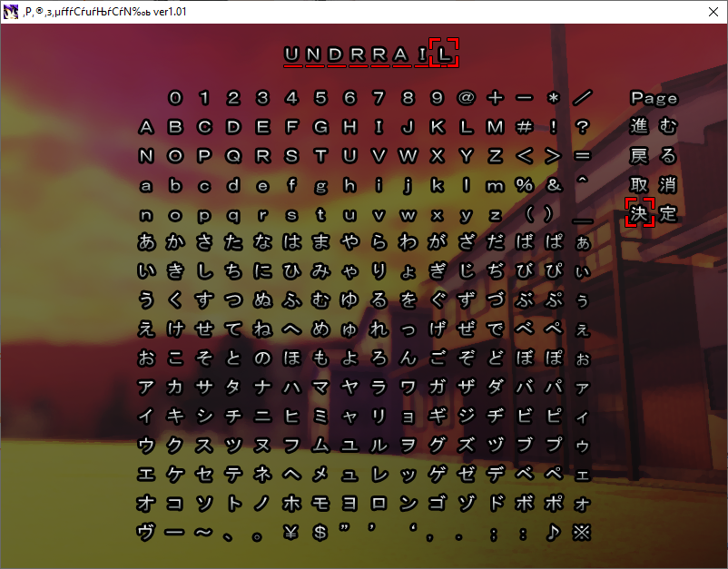Choose the @ symbol
The image size is (728, 569).
(467, 98)
